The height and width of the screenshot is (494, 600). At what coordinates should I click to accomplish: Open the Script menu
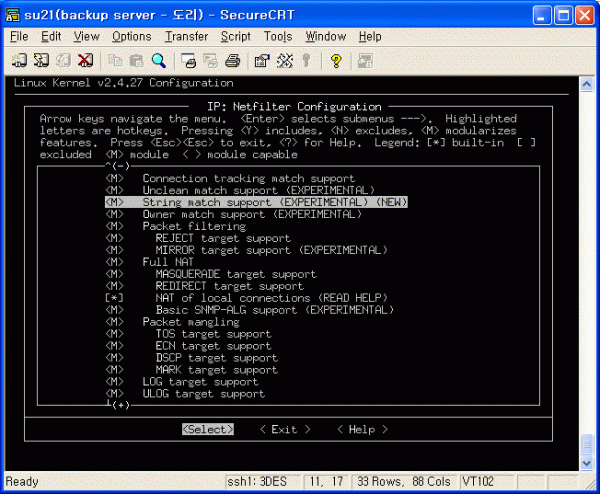pyautogui.click(x=236, y=36)
